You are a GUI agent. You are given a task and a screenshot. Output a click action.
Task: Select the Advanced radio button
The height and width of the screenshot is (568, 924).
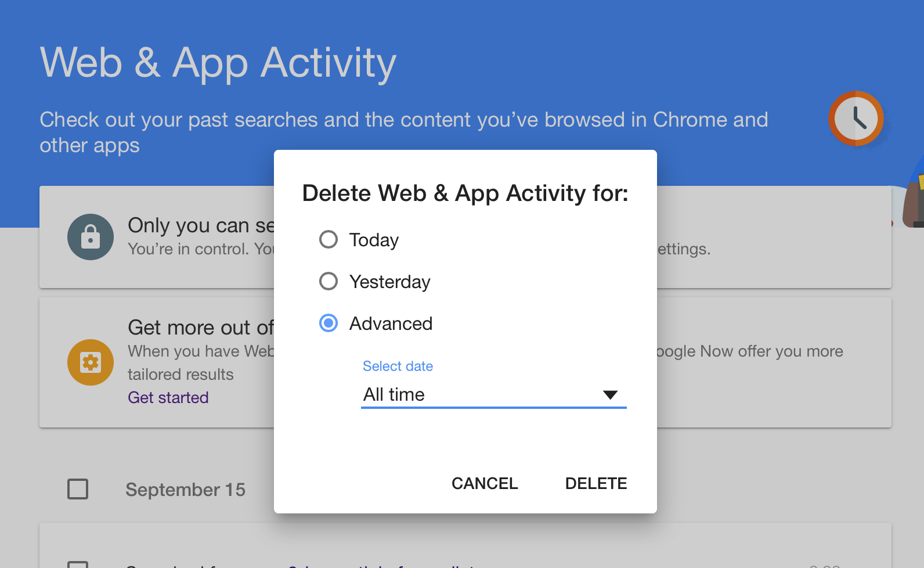(x=329, y=323)
